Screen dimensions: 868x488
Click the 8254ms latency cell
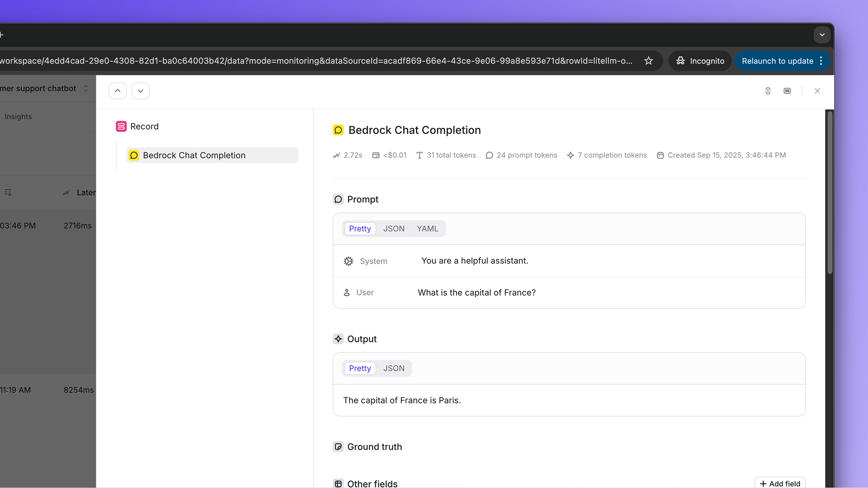(79, 390)
